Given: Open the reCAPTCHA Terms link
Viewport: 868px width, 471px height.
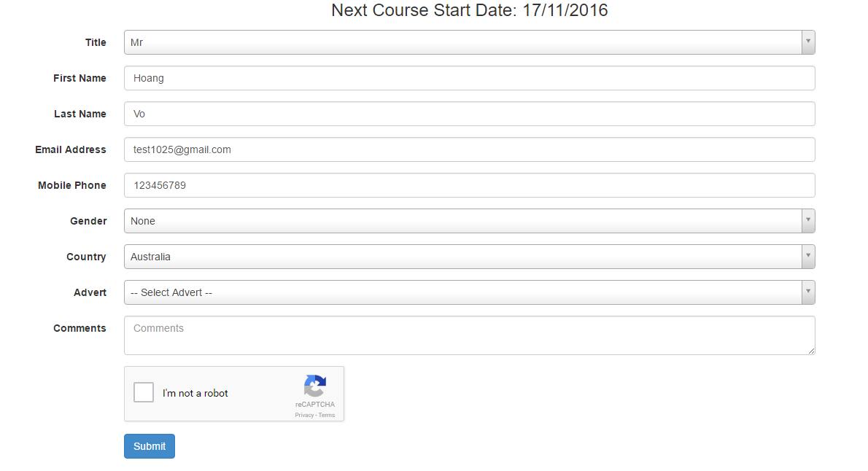Looking at the screenshot, I should click(x=327, y=415).
